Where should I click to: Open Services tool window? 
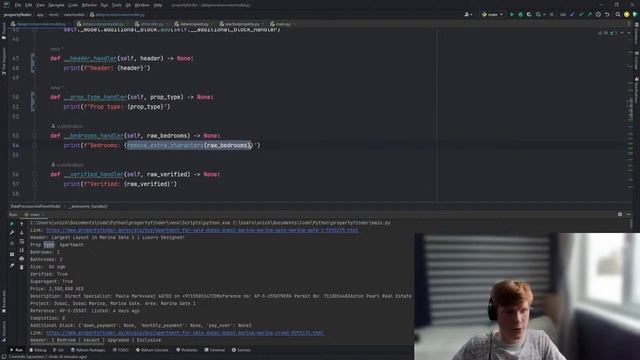coord(242,350)
